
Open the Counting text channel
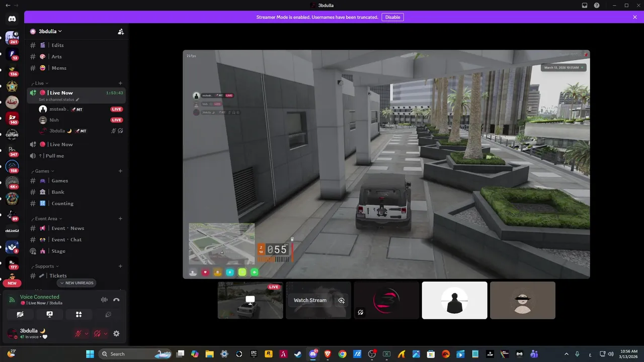[x=76, y=204]
